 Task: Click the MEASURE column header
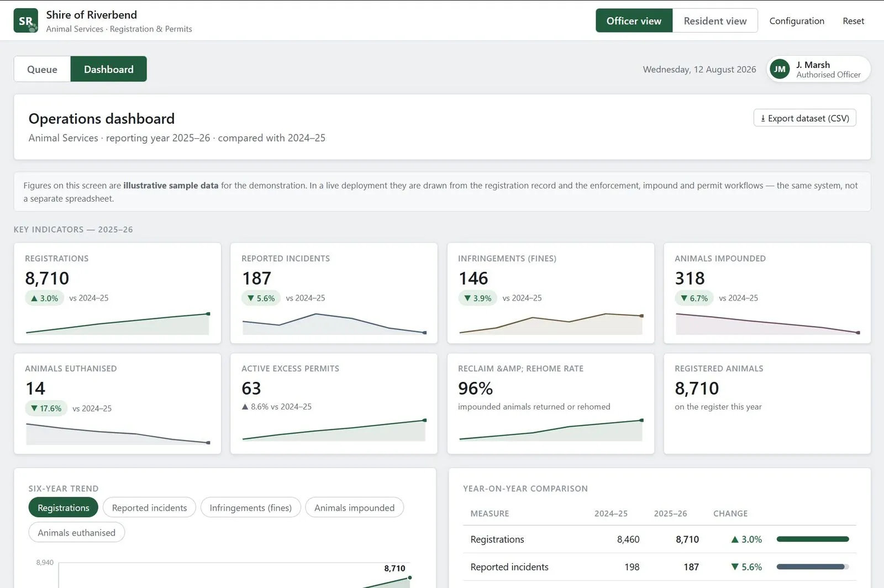(490, 513)
